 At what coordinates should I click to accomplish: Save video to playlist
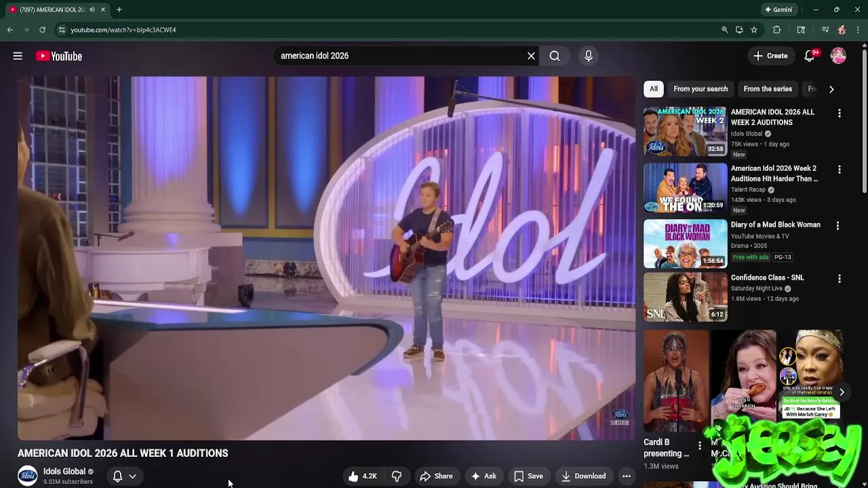528,476
